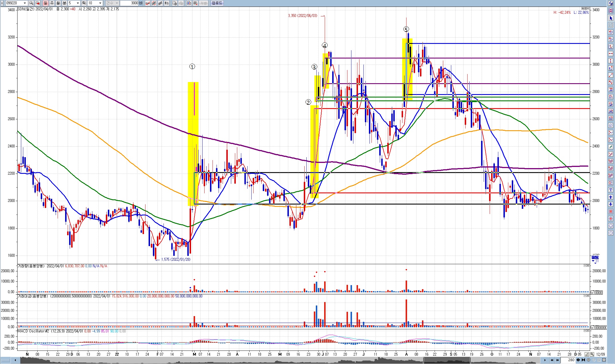Click the 280 bar count input field
This screenshot has width=615, height=364.
(x=569, y=360)
